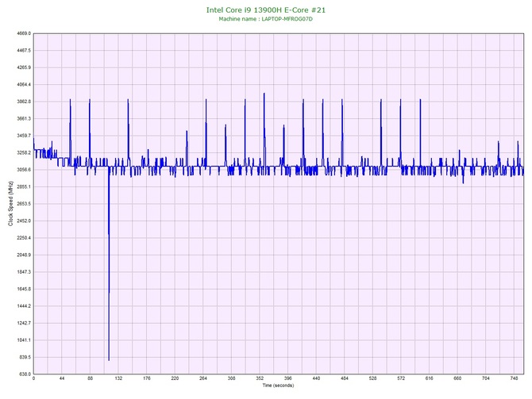Click y-axis value 4265.9
This screenshot has width=532, height=399.
pos(24,67)
